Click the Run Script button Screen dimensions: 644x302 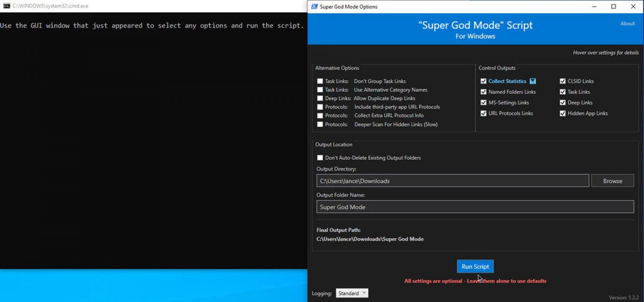[475, 266]
